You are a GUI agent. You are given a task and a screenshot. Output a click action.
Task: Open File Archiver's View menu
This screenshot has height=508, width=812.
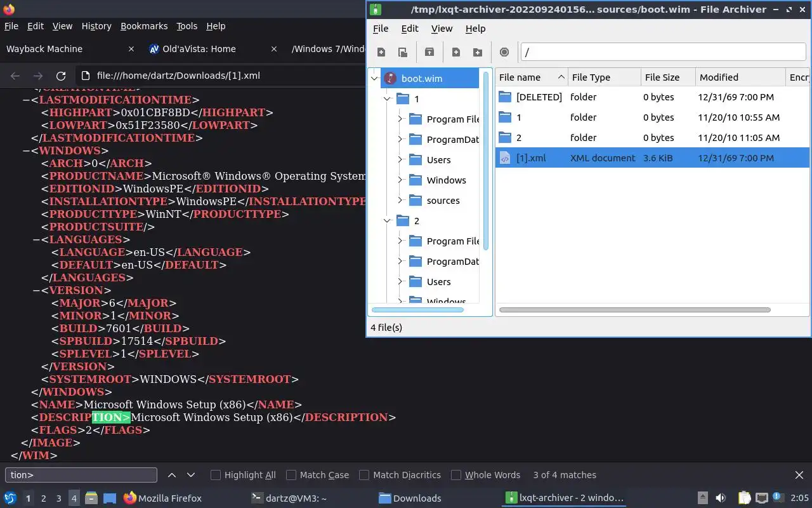[442, 29]
